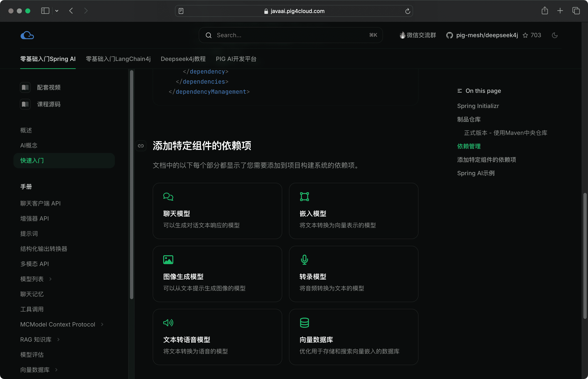Switch to the 零基础入门LangChain4j tab
This screenshot has height=379, width=588.
(118, 59)
